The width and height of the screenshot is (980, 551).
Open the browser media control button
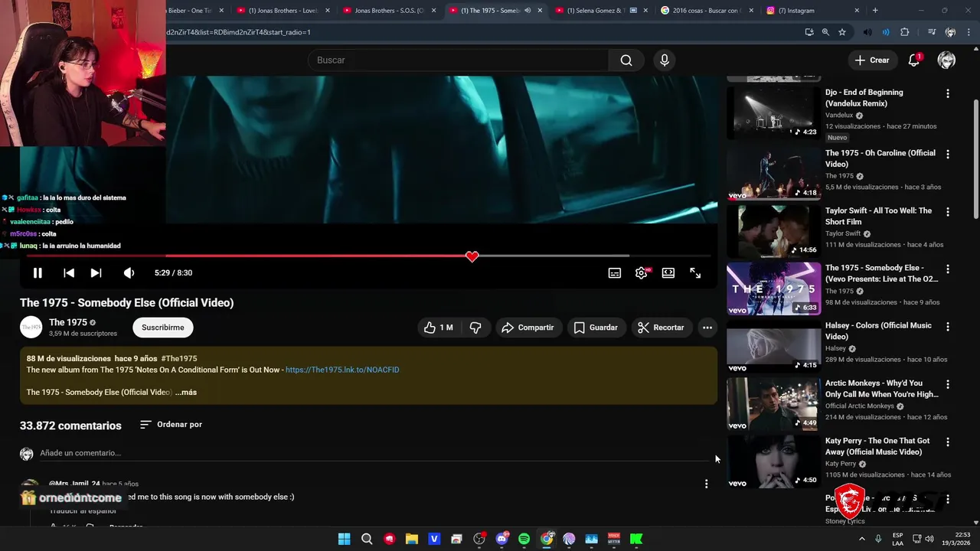pyautogui.click(x=931, y=32)
